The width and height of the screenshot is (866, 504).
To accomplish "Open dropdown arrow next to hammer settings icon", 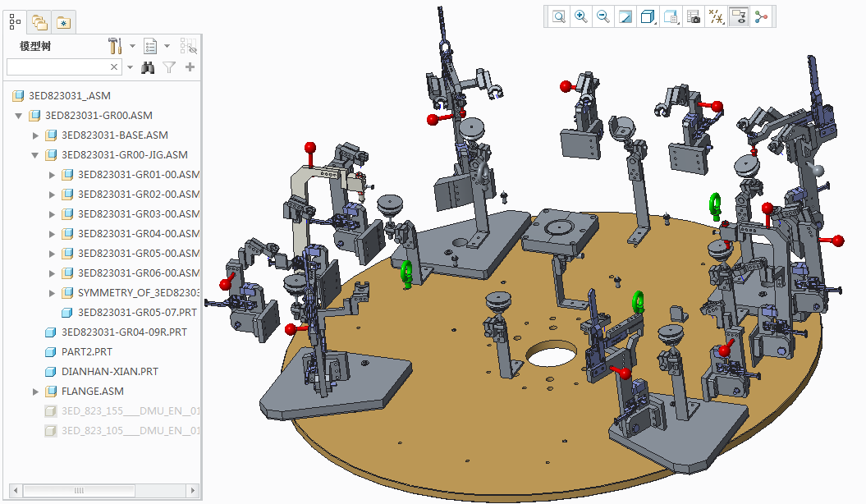I will (132, 46).
